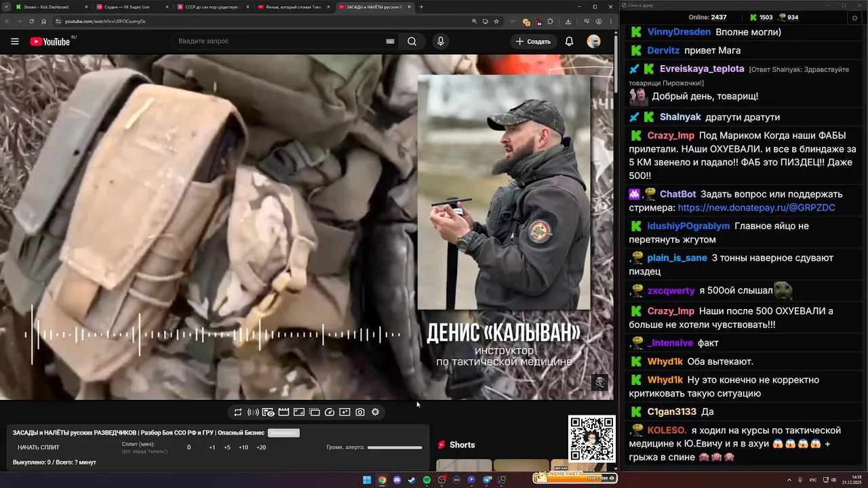This screenshot has width=868, height=488.
Task: Open the browser profile icon in the toolbar
Action: tap(598, 21)
